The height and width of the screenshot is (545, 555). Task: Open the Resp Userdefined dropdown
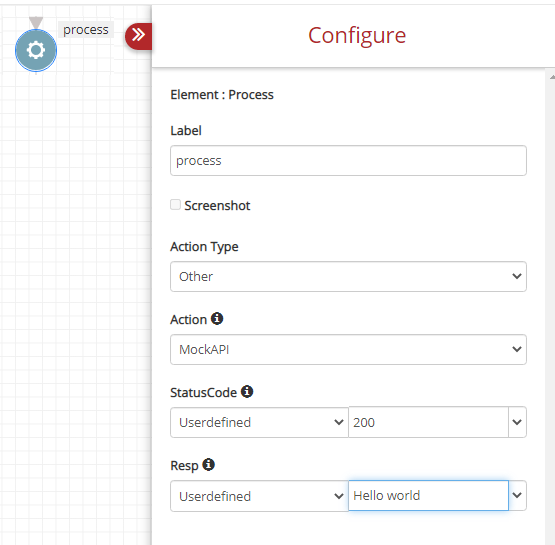[259, 496]
